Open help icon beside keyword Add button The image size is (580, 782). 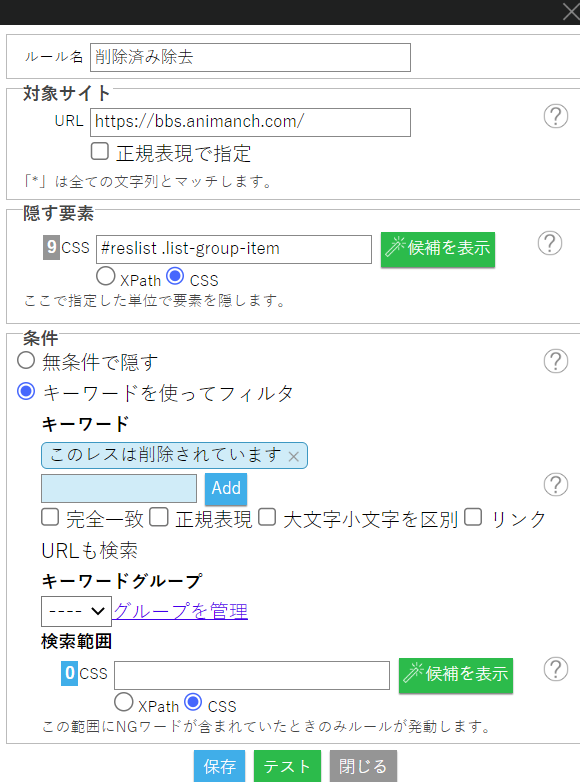[556, 484]
